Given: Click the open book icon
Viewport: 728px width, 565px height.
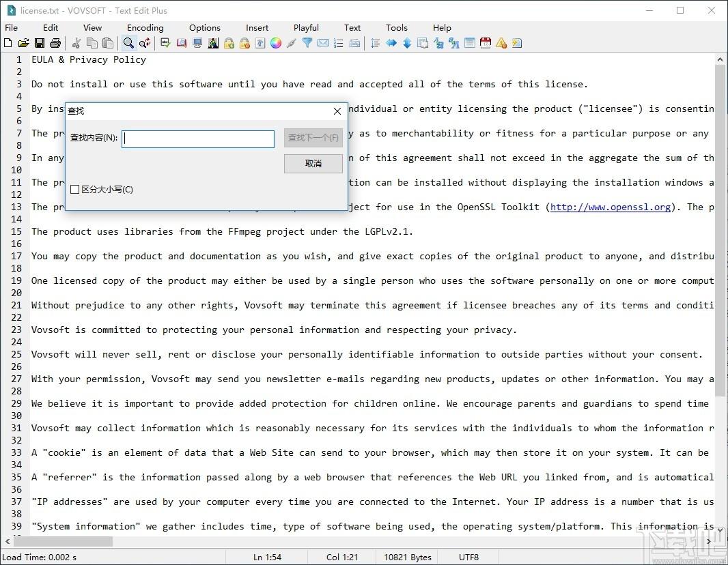Looking at the screenshot, I should (x=182, y=43).
